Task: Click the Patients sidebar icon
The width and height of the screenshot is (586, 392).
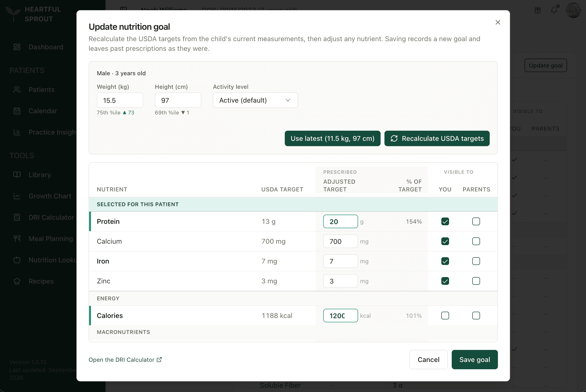Action: click(17, 90)
